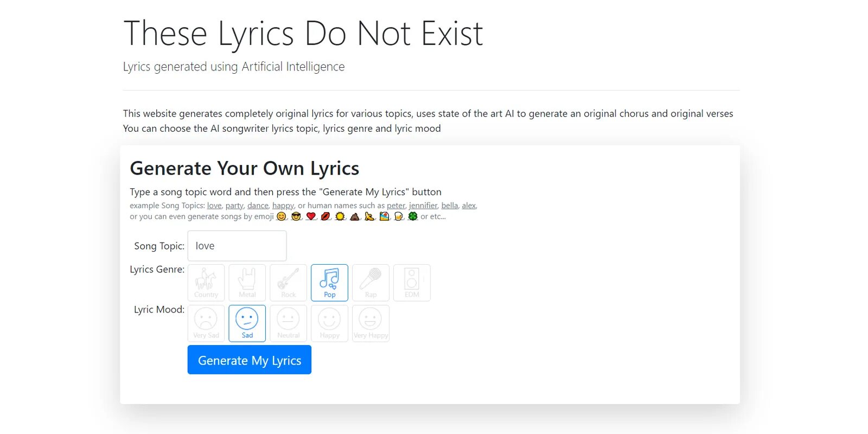Viewport: 868px width, 434px height.
Task: Click the 'Lyrics Genre:' label
Action: tap(157, 270)
